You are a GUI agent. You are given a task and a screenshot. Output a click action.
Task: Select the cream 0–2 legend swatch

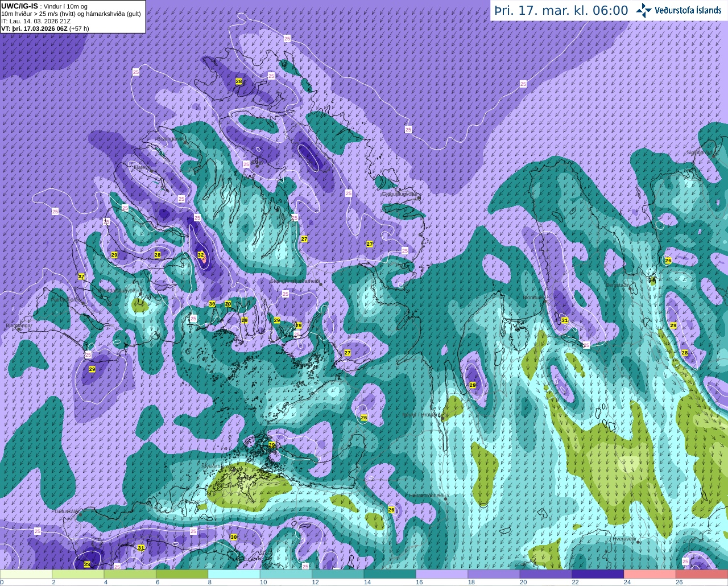26,574
